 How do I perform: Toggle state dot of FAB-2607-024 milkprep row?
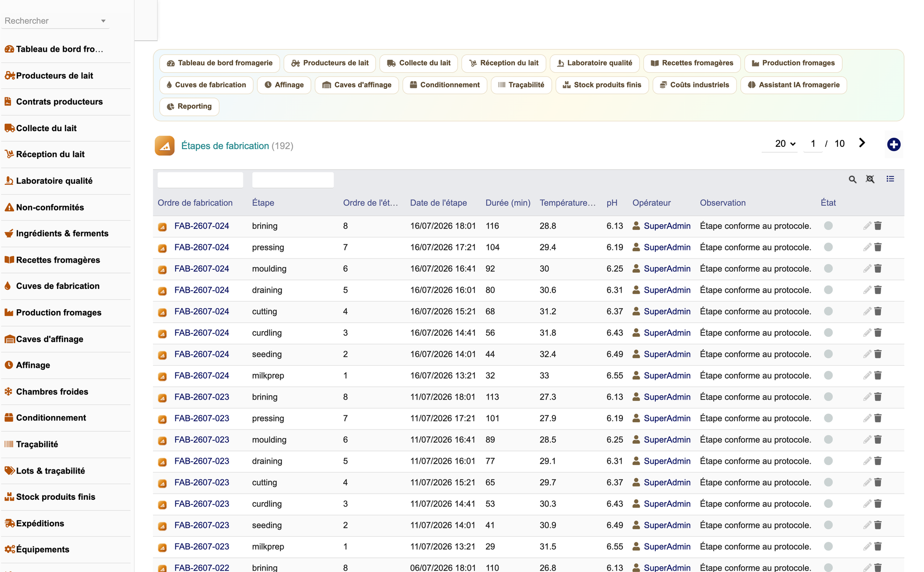829,375
